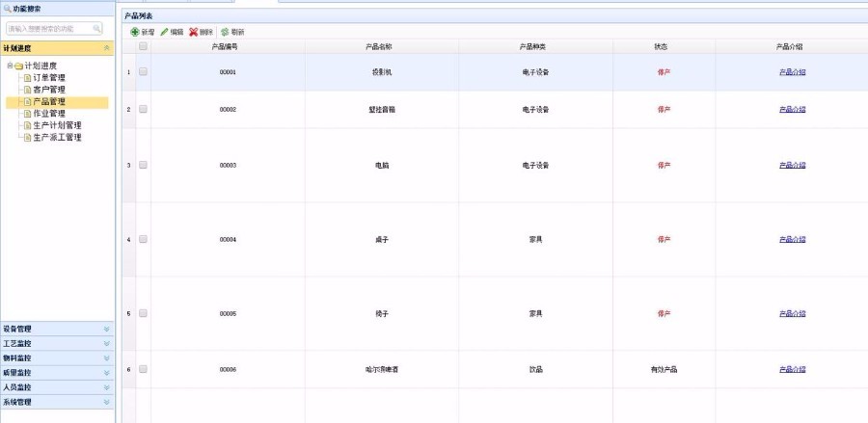The image size is (868, 423).
Task: Sort by the 产品编号 column header
Action: point(226,47)
